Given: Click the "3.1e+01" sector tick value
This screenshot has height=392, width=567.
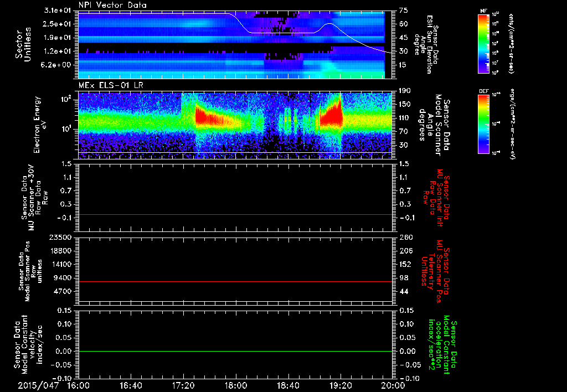Looking at the screenshot, I should pyautogui.click(x=59, y=11).
